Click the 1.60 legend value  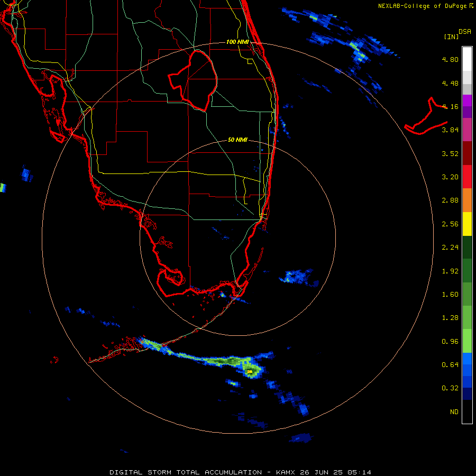(x=450, y=295)
